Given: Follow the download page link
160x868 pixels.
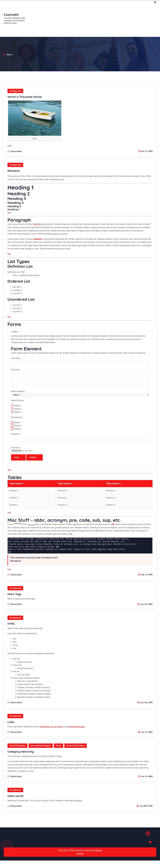Looking at the screenshot, I should (x=76, y=727).
